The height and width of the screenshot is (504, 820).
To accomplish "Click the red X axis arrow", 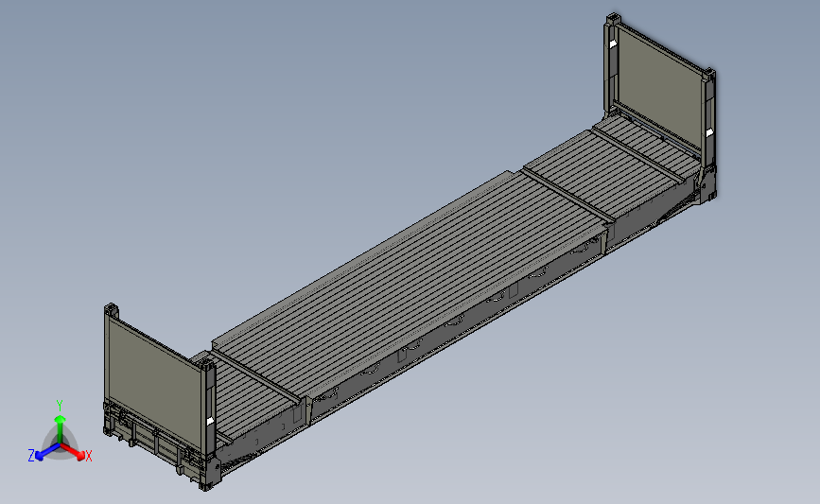I will (72, 451).
